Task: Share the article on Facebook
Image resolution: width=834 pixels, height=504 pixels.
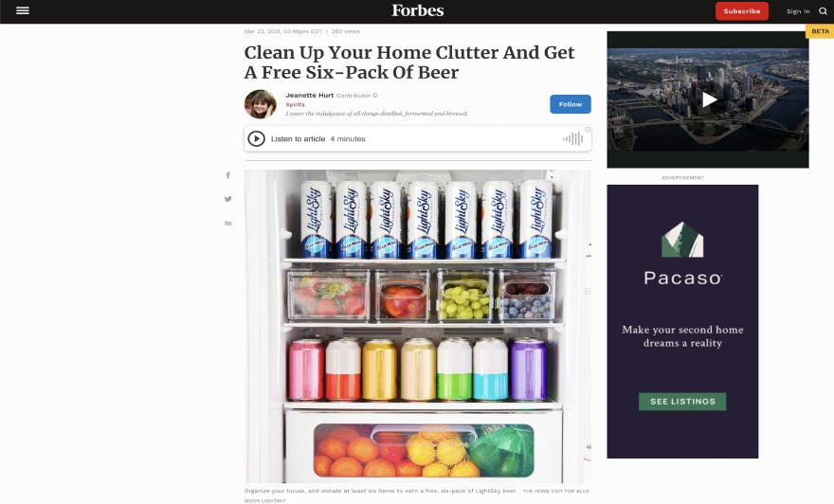Action: click(228, 175)
